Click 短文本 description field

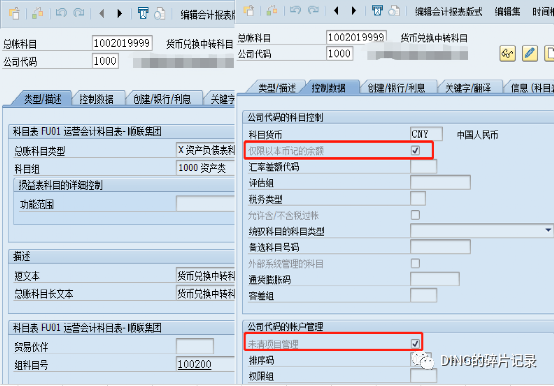pos(205,275)
